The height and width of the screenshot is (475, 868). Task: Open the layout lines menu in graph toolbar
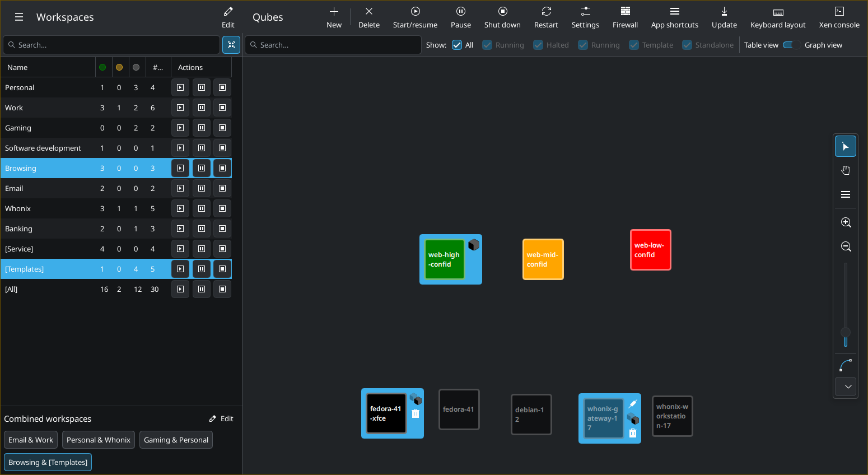(x=846, y=194)
